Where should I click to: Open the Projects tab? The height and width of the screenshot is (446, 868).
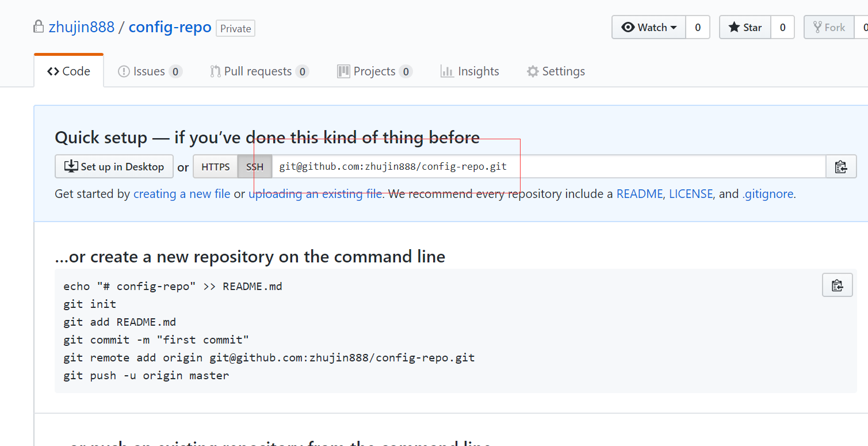click(374, 71)
